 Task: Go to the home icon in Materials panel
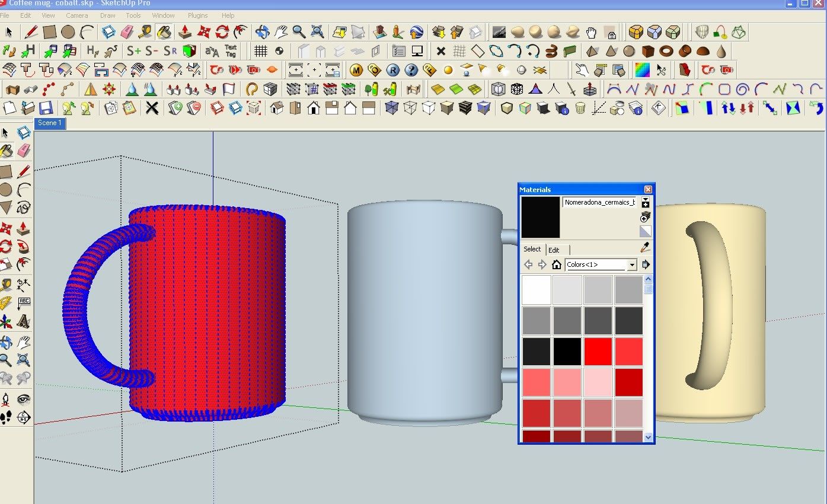click(556, 264)
